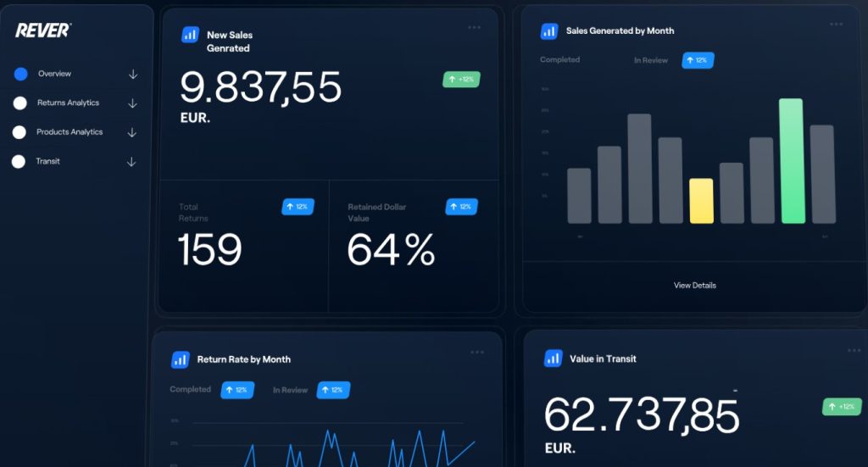Select the Overview radio circle in sidebar
Viewport: 868px width, 467px height.
pyautogui.click(x=21, y=74)
